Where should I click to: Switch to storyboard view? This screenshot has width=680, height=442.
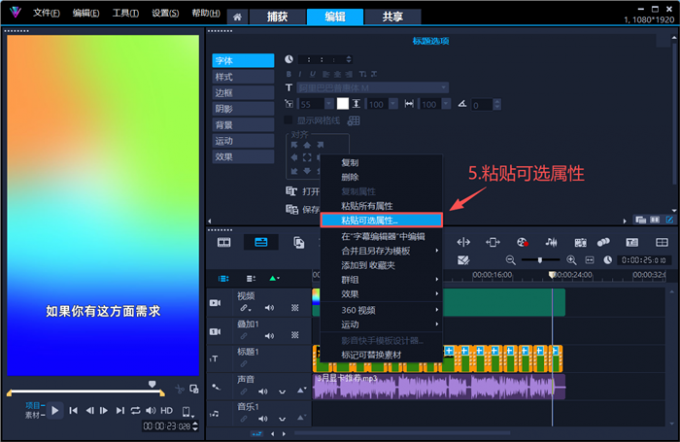tap(224, 242)
